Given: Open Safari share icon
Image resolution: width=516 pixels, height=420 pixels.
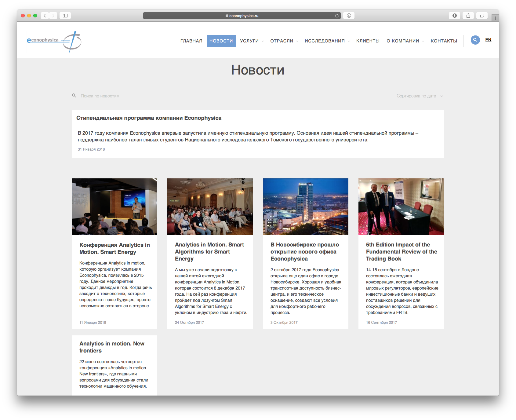Looking at the screenshot, I should coord(468,16).
